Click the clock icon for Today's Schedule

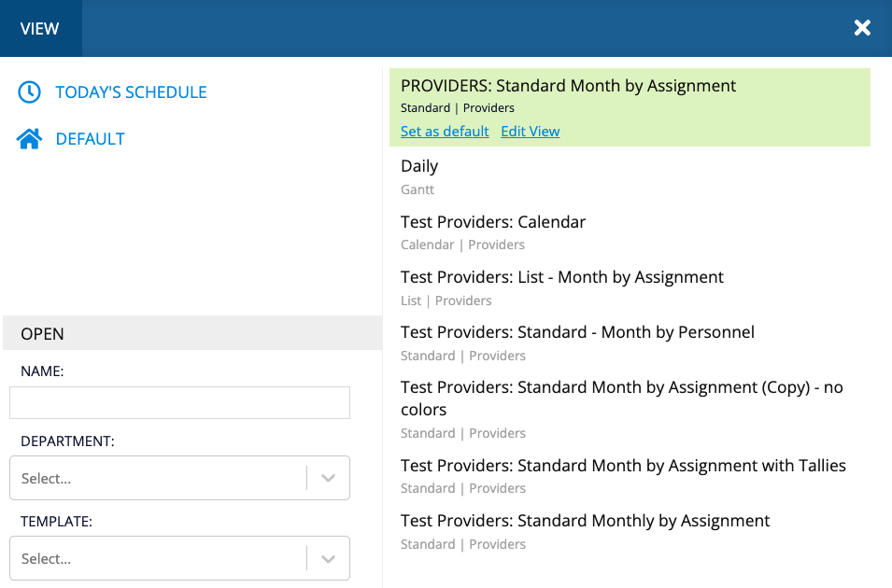[x=30, y=91]
